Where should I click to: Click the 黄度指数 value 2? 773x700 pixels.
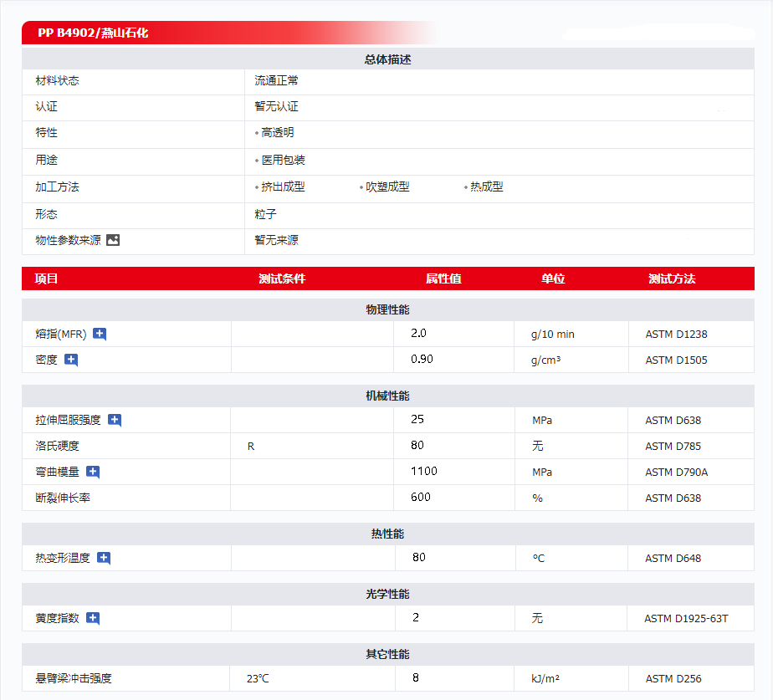416,617
